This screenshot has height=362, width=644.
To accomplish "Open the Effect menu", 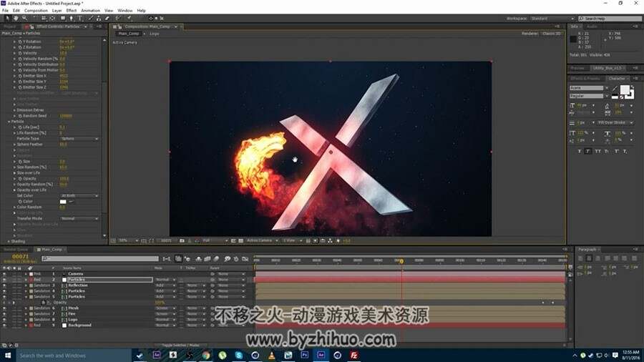I will pyautogui.click(x=72, y=10).
